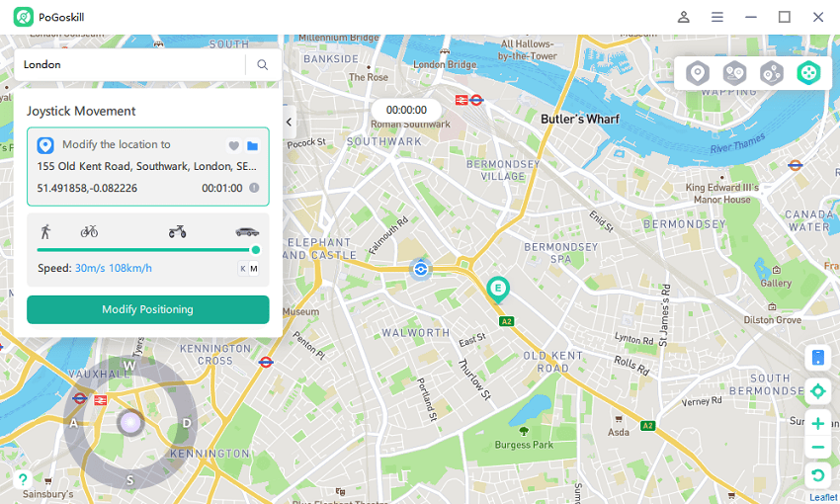Click the Modify Positioning button
This screenshot has width=840, height=504.
coord(148,309)
